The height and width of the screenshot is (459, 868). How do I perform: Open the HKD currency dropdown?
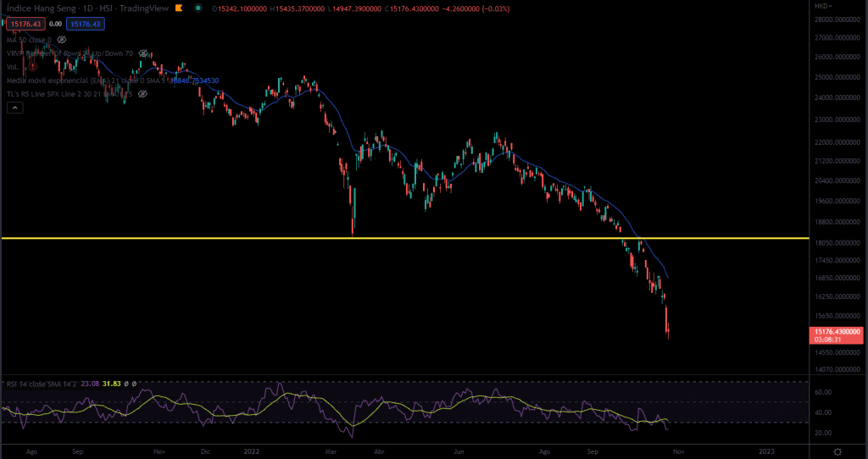pyautogui.click(x=823, y=6)
